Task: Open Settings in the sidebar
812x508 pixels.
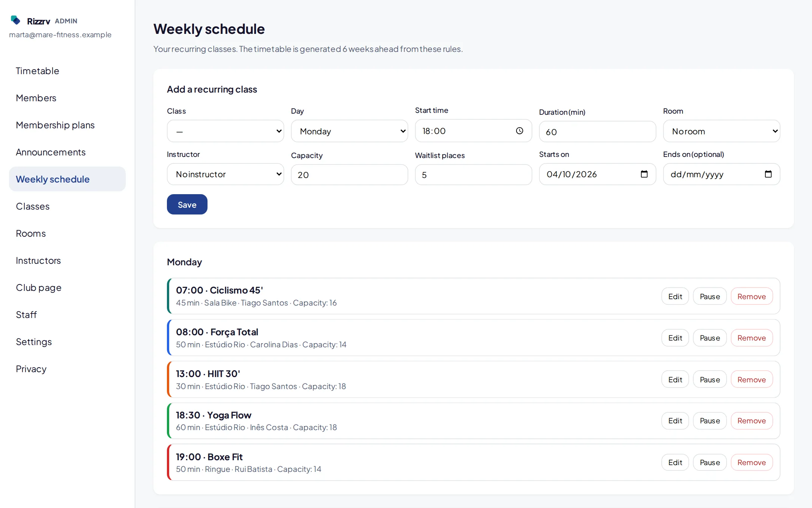Action: click(67, 342)
